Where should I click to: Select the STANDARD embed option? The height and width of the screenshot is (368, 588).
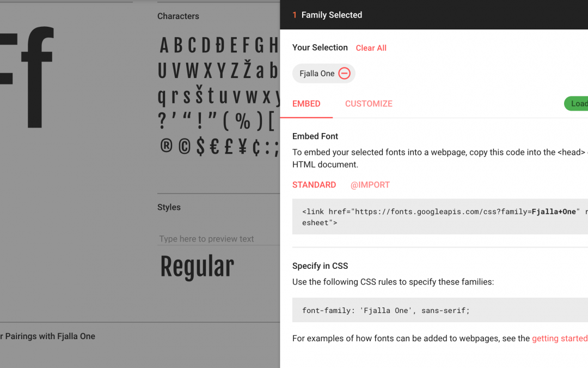[314, 185]
